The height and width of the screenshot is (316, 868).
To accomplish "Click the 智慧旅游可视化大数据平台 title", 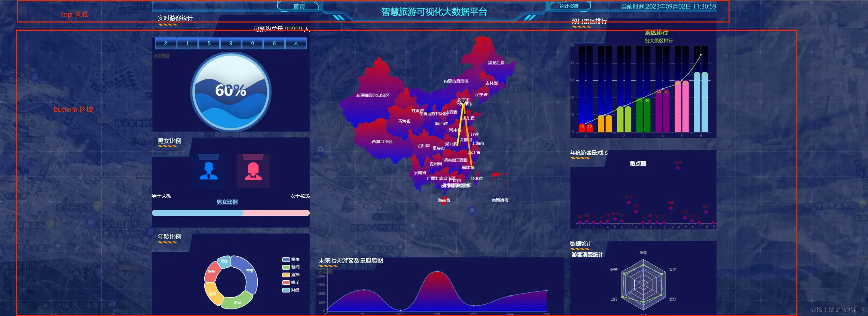I will tap(434, 12).
